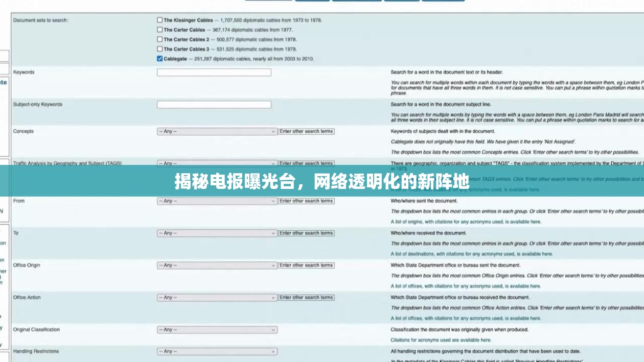Screen dimensions: 644x362
Task: Enable The Carter Cables 2 checkbox
Action: (160, 39)
